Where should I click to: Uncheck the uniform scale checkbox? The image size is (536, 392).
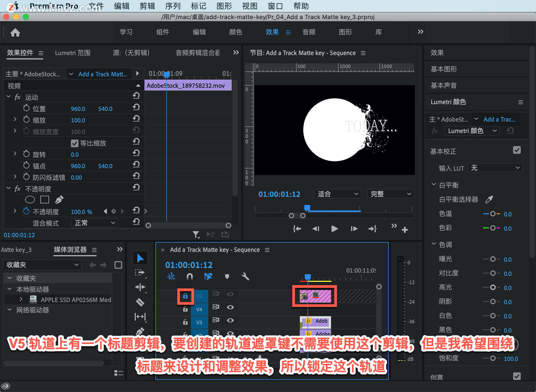pyautogui.click(x=75, y=143)
